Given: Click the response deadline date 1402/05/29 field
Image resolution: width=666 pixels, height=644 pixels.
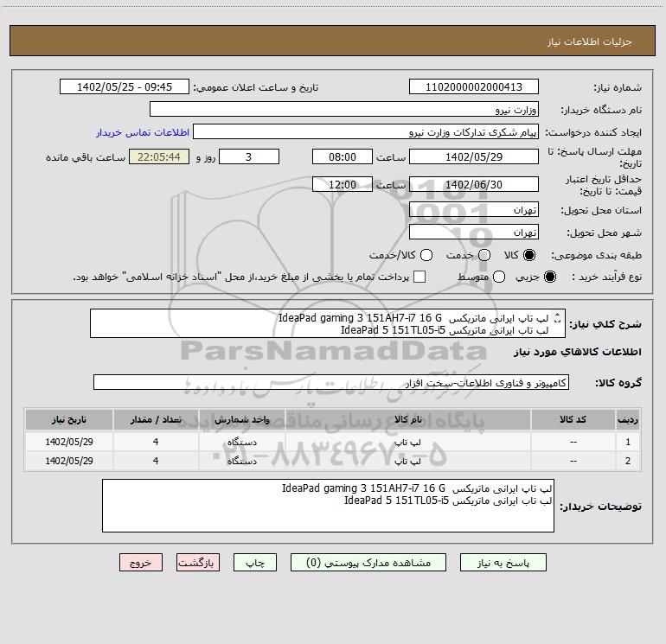Looking at the screenshot, I should click(x=474, y=157).
